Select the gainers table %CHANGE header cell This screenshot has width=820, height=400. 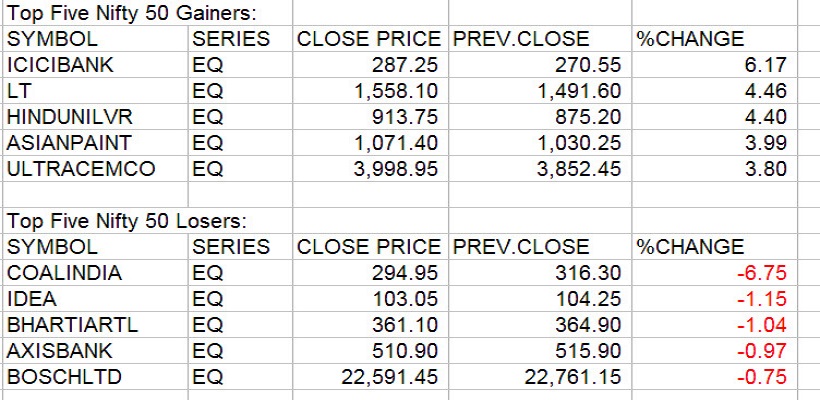[x=690, y=40]
